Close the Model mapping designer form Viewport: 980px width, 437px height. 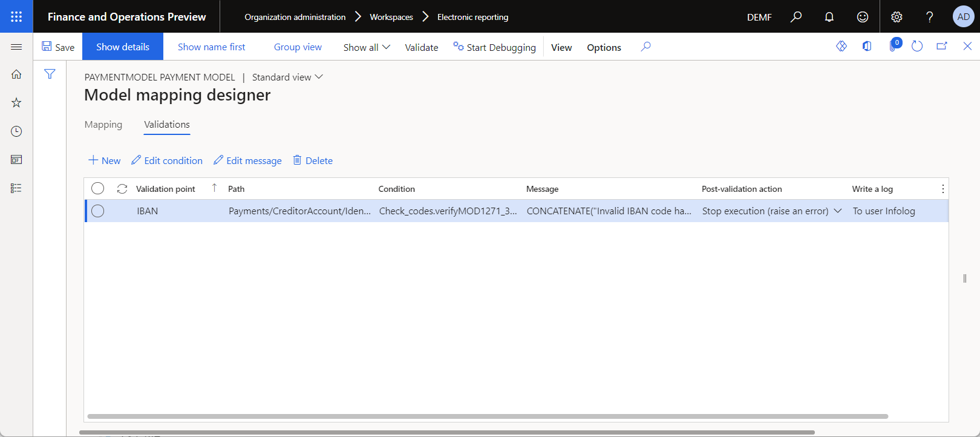coord(967,46)
